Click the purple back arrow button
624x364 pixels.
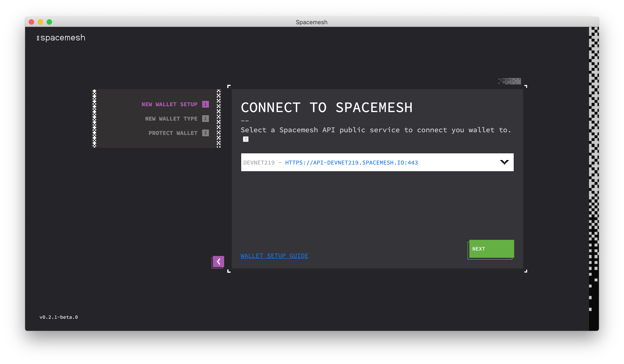pos(218,262)
